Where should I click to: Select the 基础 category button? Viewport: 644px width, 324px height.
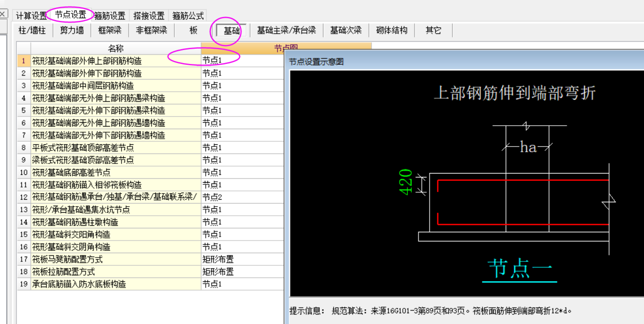[231, 31]
